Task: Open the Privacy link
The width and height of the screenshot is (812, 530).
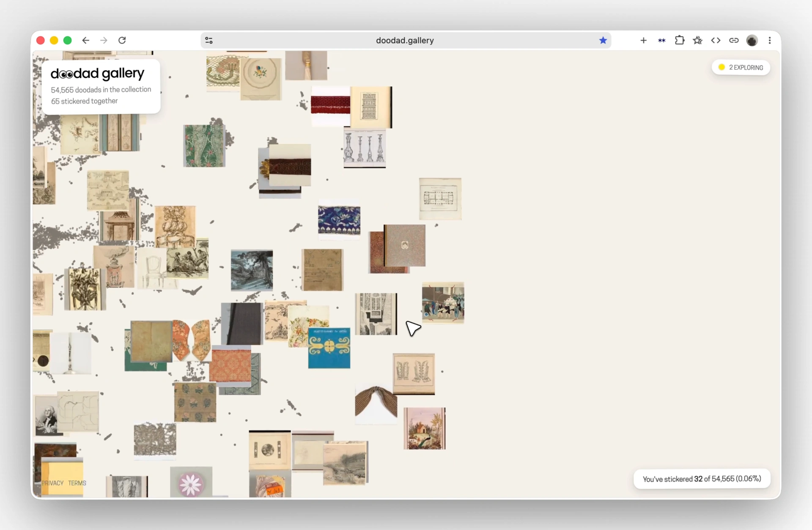Action: 52,483
